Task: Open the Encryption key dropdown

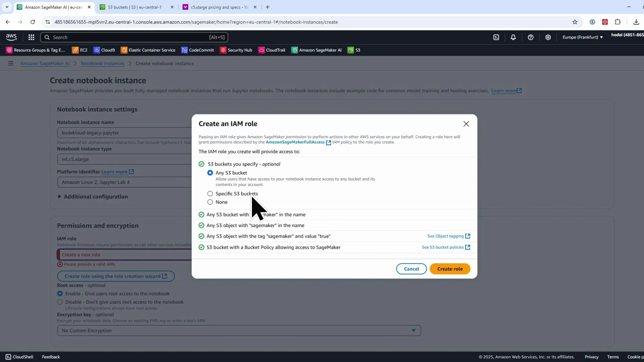Action: click(413, 330)
